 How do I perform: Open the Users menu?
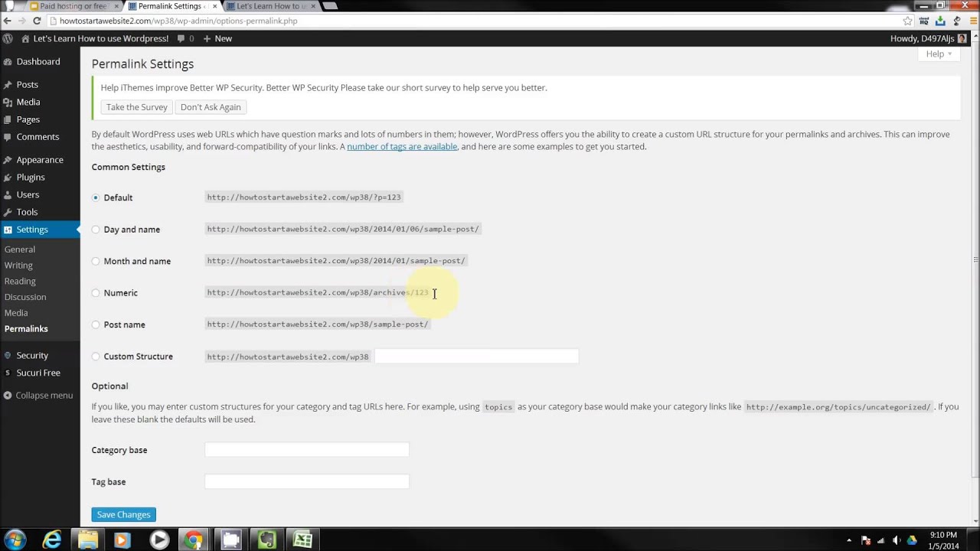click(28, 194)
